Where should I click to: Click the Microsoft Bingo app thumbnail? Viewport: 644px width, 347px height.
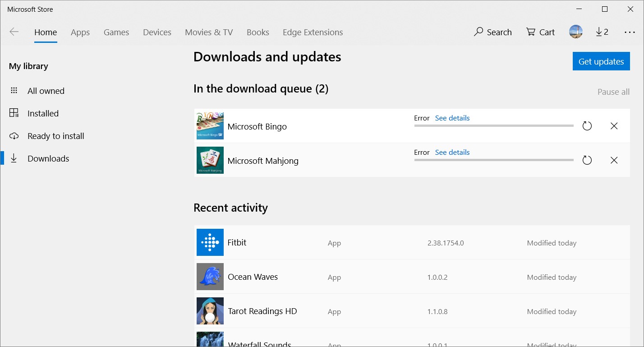coord(210,126)
